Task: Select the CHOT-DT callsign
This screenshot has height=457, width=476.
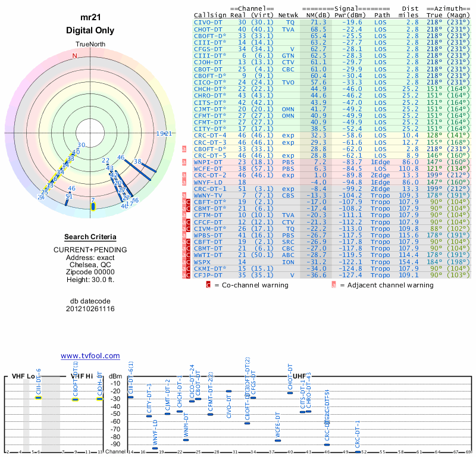Action: (208, 29)
